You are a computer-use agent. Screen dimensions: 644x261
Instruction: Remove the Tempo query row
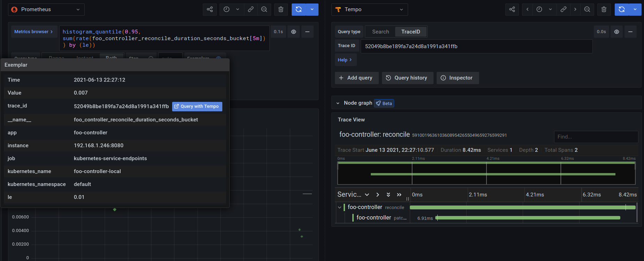tap(630, 32)
